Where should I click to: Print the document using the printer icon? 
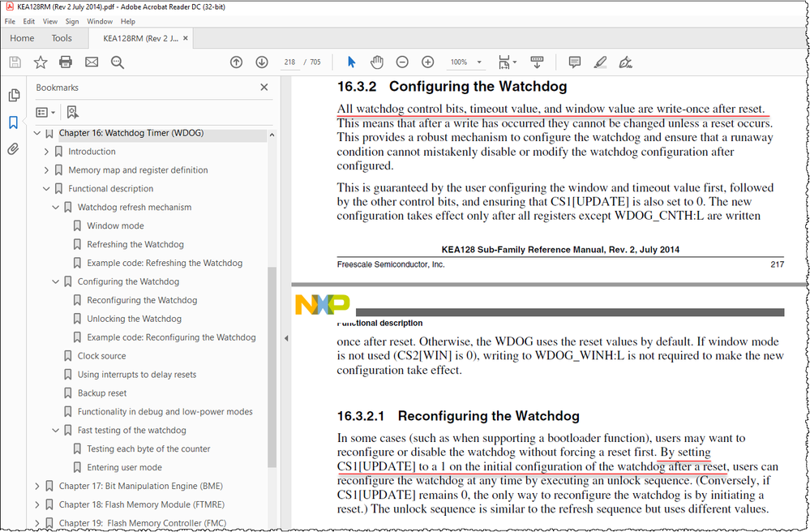[x=66, y=62]
